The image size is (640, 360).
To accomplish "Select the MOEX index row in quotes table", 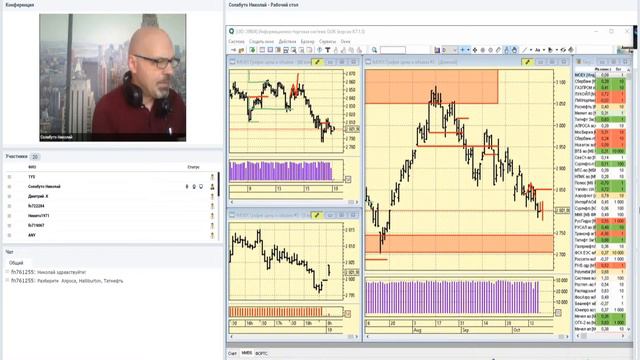I will pos(600,75).
